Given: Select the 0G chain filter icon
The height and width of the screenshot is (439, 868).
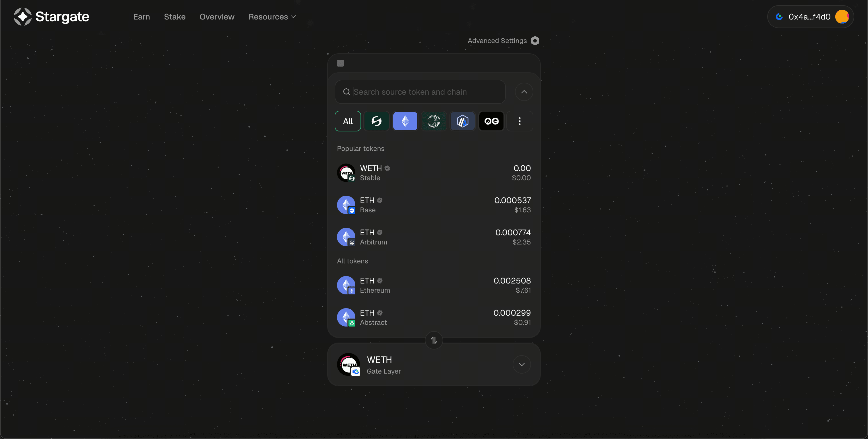Looking at the screenshot, I should 491,121.
